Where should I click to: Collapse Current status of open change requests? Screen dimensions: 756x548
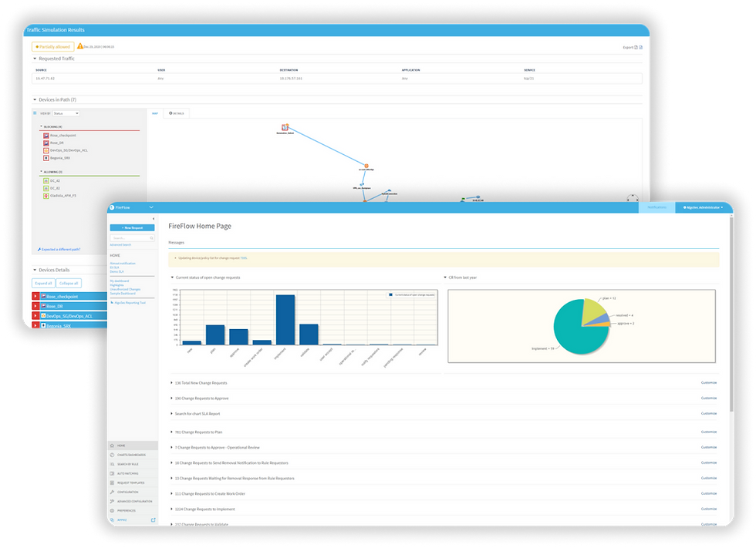[172, 277]
